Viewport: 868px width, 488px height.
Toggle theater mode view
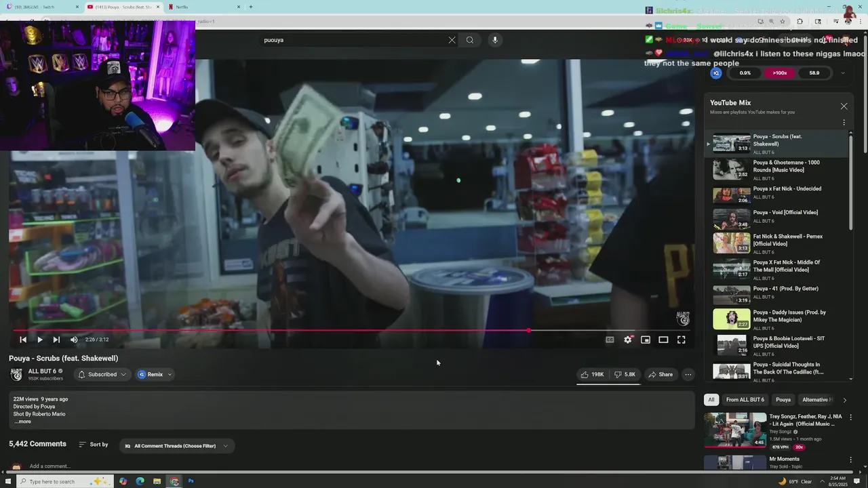click(x=663, y=340)
